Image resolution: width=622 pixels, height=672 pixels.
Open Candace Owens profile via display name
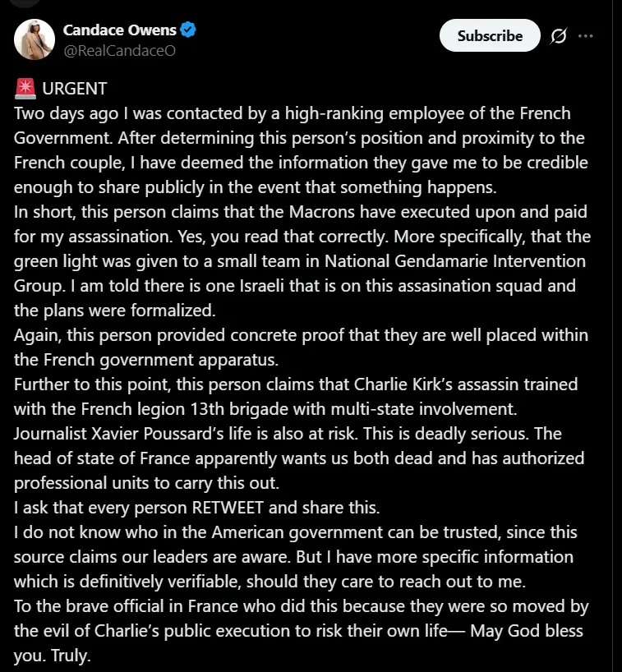pyautogui.click(x=121, y=31)
